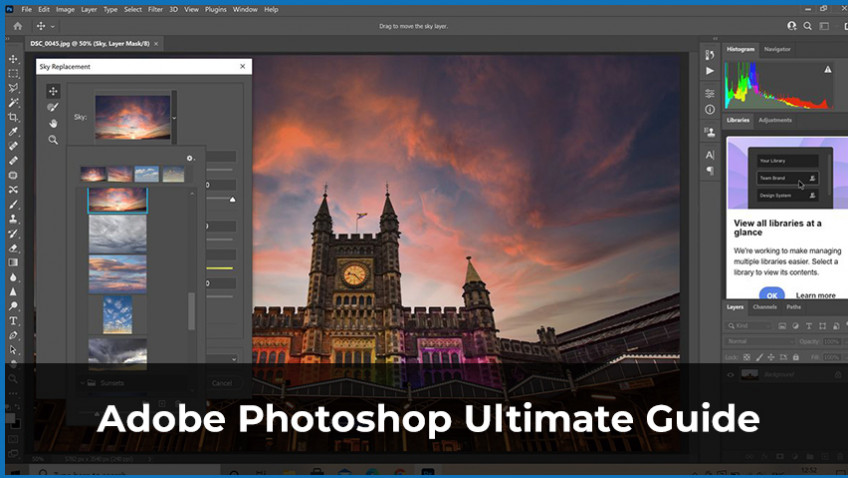Viewport: 848px width, 478px height.
Task: Pick the Eyedropper tool
Action: (13, 132)
